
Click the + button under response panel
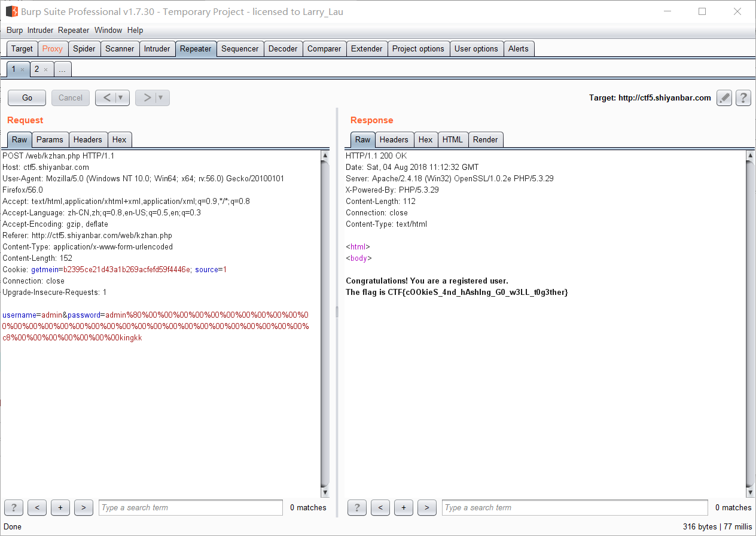404,508
